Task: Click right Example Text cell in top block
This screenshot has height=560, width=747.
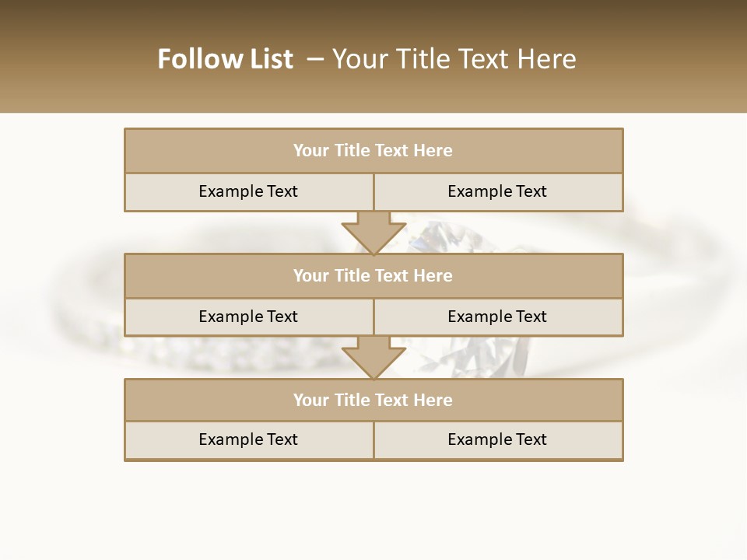Action: pos(497,191)
